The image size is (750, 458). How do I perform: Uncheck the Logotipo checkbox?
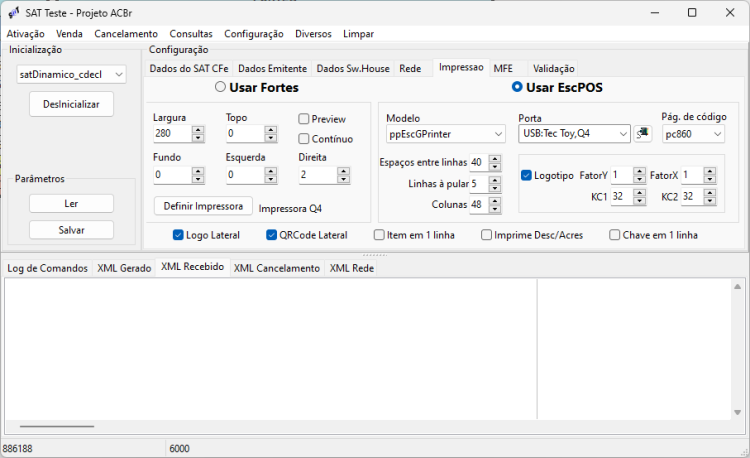click(x=526, y=175)
